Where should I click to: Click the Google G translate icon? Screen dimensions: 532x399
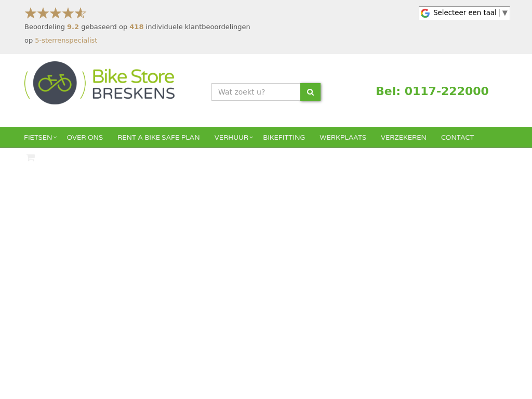425,13
